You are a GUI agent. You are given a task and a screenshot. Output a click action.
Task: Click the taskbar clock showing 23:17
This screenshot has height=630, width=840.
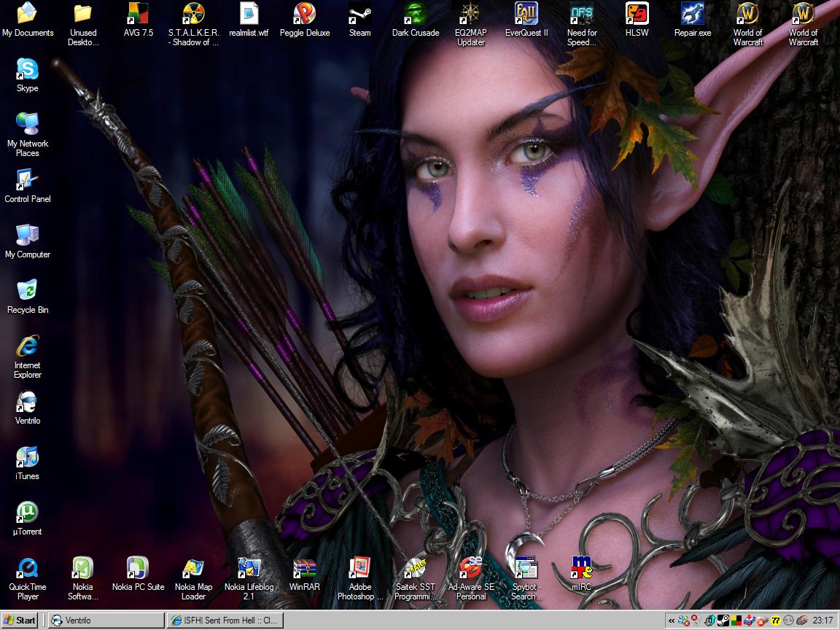point(822,621)
